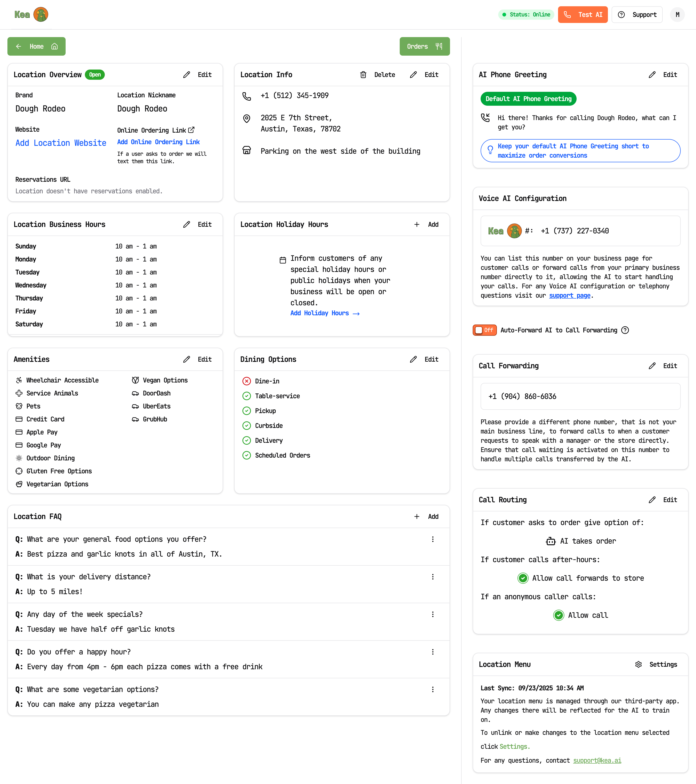This screenshot has height=784, width=696.
Task: Edit the Dining Options
Action: [424, 359]
